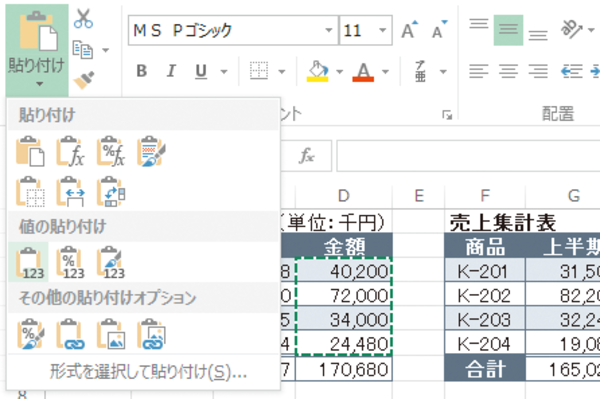600x399 pixels.
Task: Select the Format Painter brush
Action: pyautogui.click(x=83, y=80)
